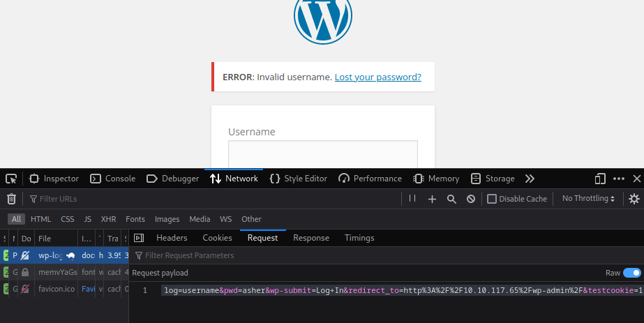This screenshot has width=644, height=323.
Task: Open No Throttling dropdown
Action: click(588, 198)
